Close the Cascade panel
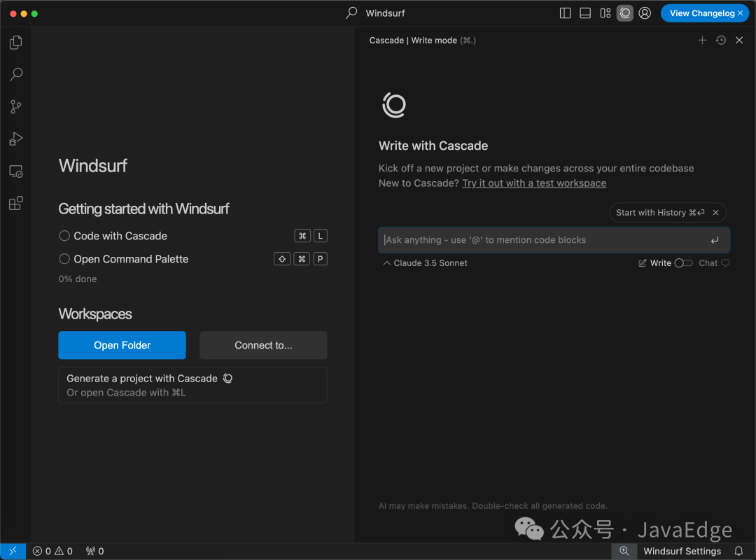Screen dimensions: 756x560 (739, 40)
